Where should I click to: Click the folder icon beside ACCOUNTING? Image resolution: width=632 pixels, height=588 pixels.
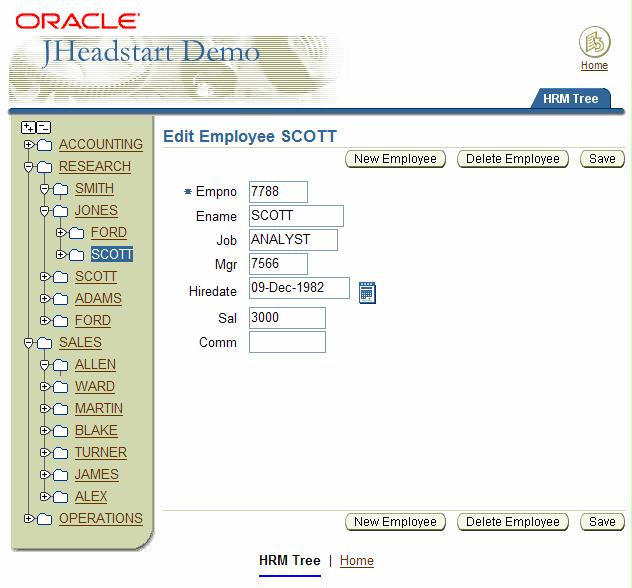[x=44, y=145]
